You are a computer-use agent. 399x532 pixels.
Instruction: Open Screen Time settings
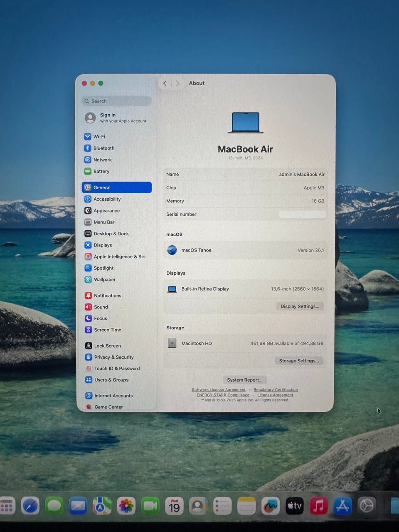116,330
